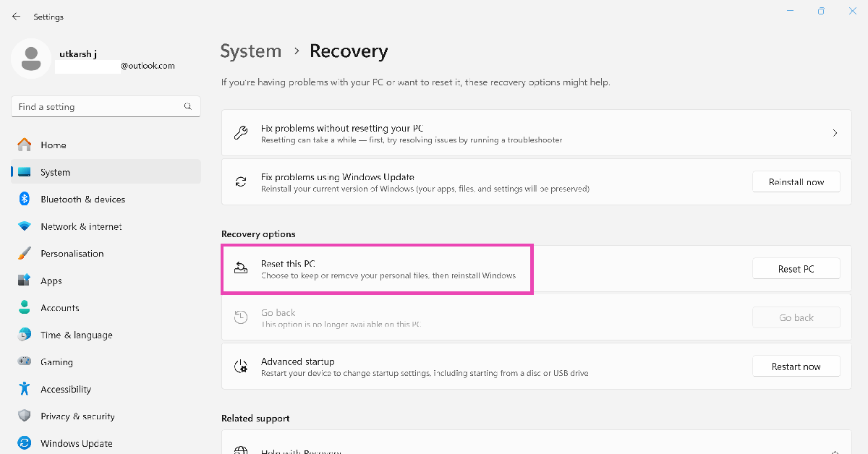This screenshot has height=454, width=868.
Task: Open the Apps settings section
Action: click(51, 281)
